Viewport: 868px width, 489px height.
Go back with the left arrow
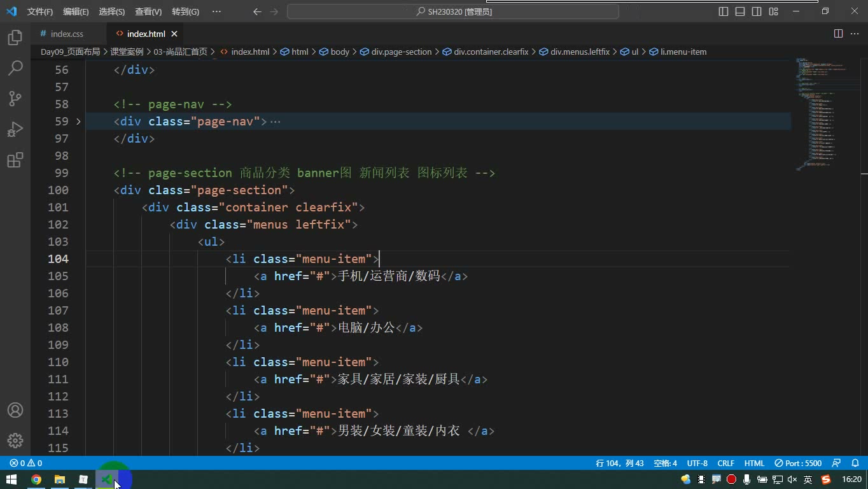tap(257, 11)
